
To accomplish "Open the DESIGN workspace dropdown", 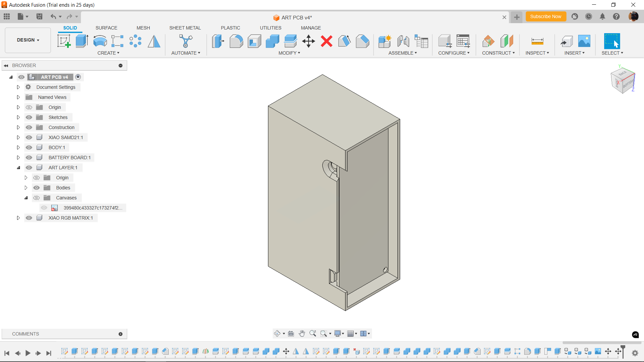I will (x=28, y=40).
